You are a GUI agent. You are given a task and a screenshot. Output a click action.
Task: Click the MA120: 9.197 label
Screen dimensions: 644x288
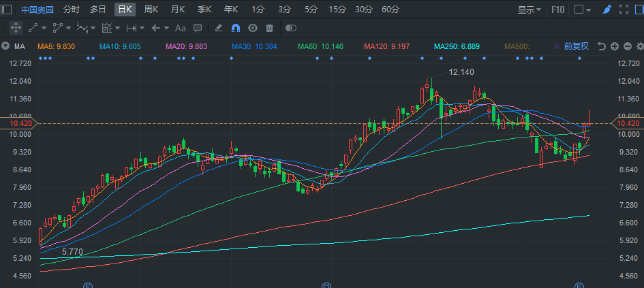pyautogui.click(x=387, y=46)
